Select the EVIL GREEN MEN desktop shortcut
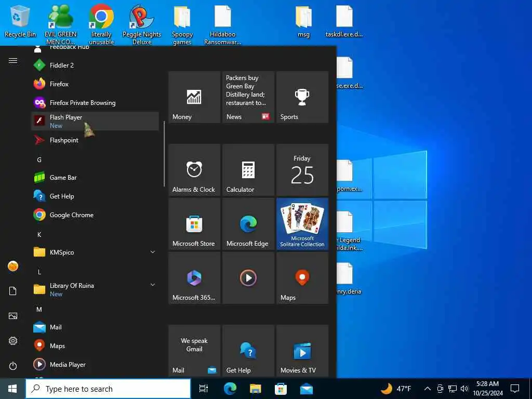Viewport: 532px width, 399px height. pos(60,25)
